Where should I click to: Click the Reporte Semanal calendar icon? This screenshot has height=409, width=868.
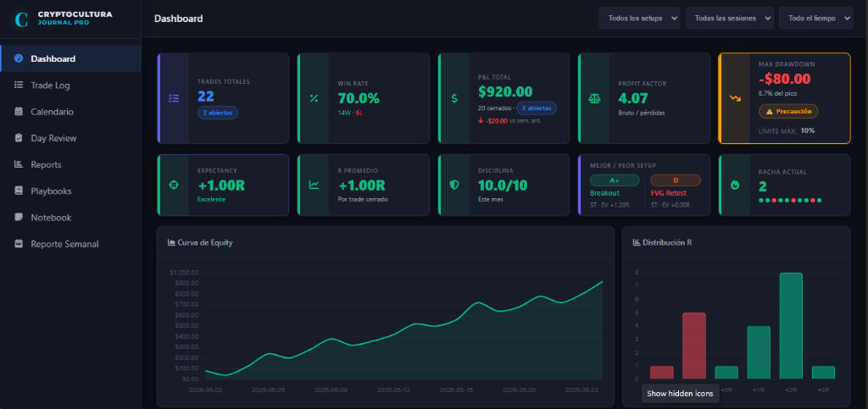(19, 244)
